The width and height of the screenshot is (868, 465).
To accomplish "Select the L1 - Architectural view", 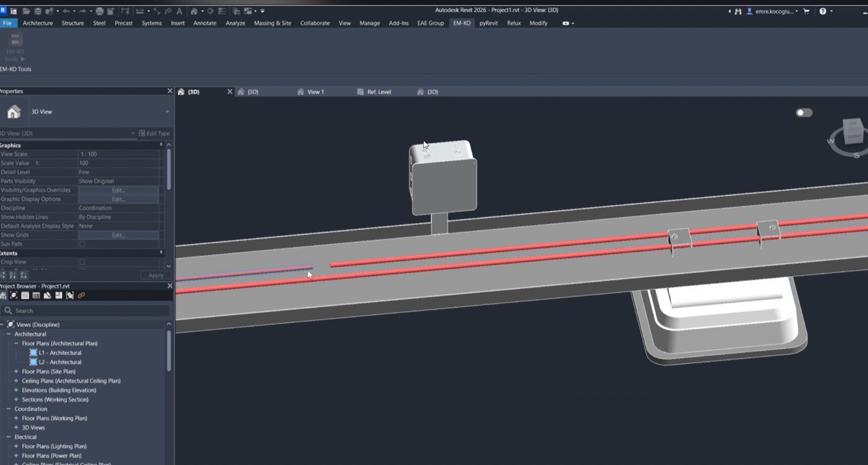I will click(x=60, y=353).
